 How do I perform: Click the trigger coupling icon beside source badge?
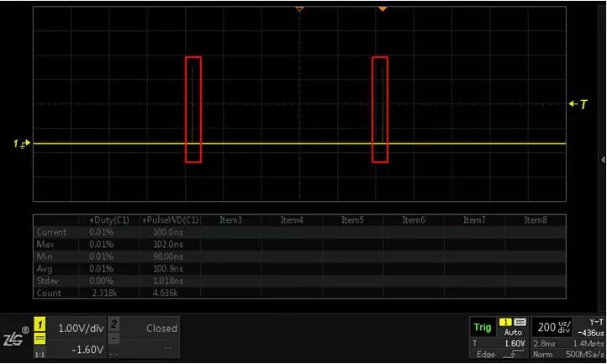(520, 322)
